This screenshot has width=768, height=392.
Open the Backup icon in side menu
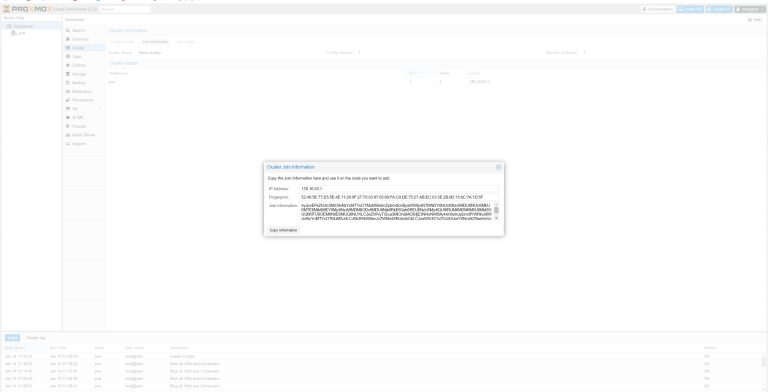68,83
